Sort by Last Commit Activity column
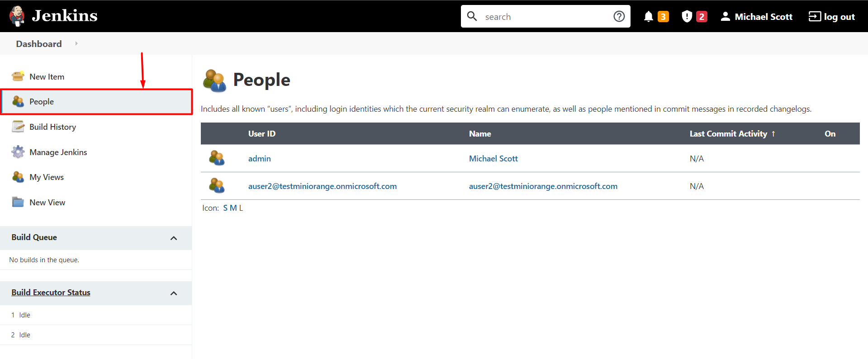 point(732,134)
